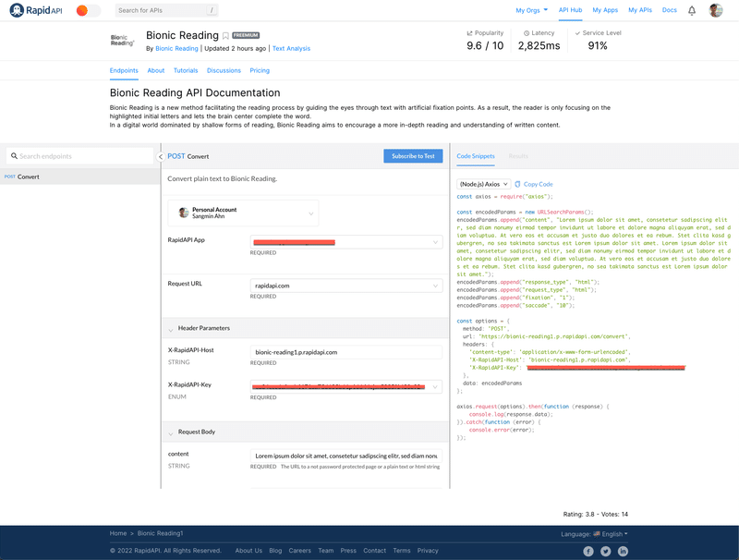Image resolution: width=739 pixels, height=560 pixels.
Task: Open the Personal Account dropdown
Action: pos(243,213)
